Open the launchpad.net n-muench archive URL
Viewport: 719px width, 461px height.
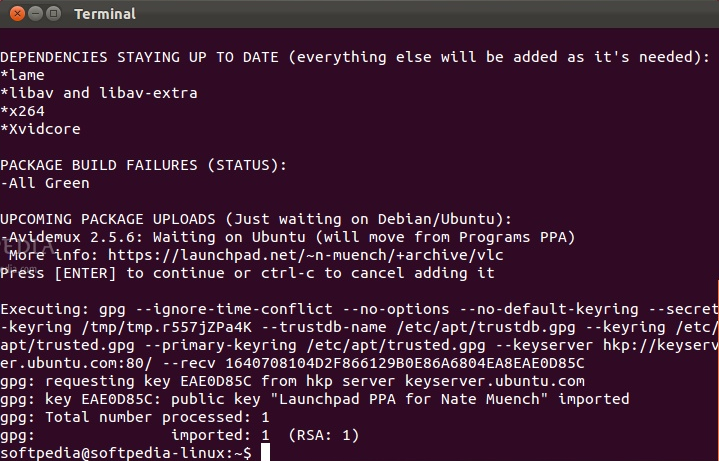pyautogui.click(x=305, y=255)
